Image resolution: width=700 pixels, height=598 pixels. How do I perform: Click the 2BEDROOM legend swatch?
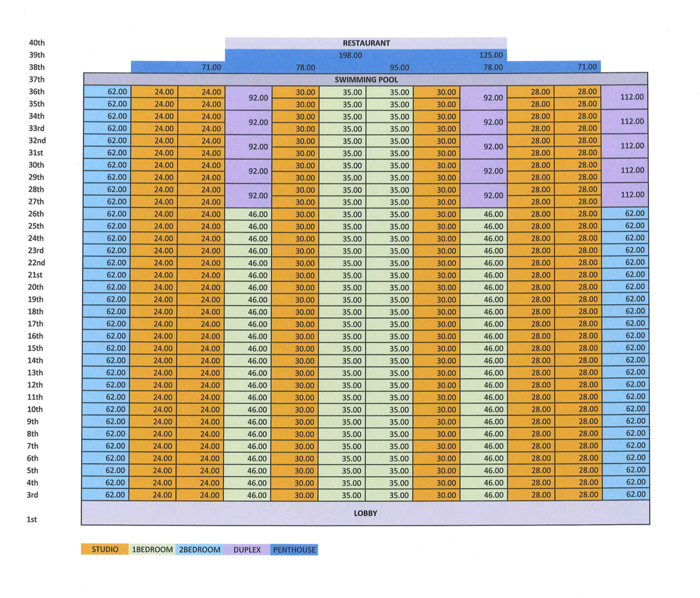(x=199, y=550)
